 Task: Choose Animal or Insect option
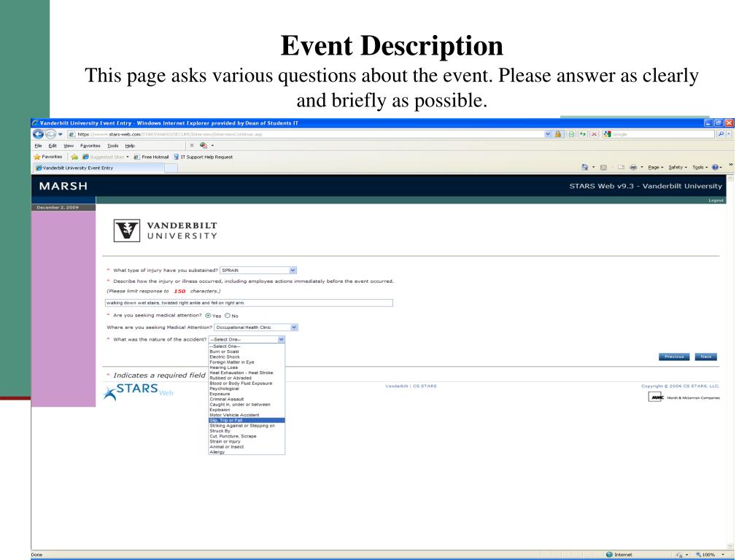click(x=247, y=447)
